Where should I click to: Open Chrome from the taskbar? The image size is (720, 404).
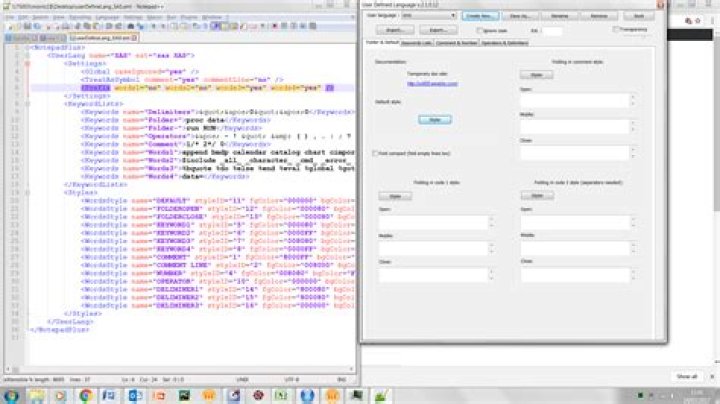pos(85,395)
